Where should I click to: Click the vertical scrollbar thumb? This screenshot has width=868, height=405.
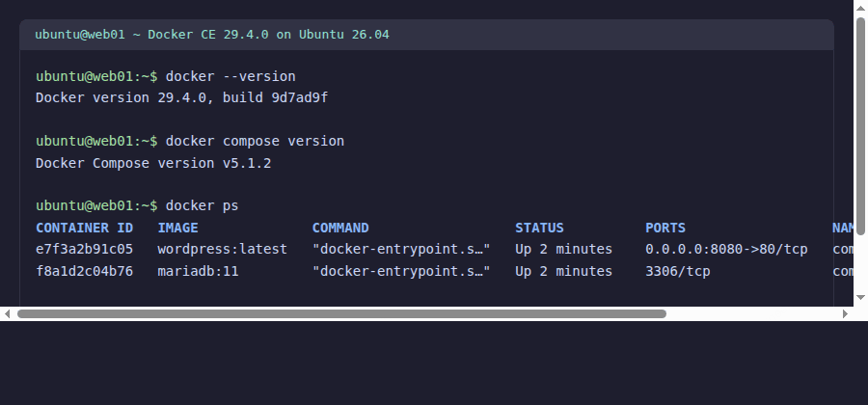tap(861, 126)
